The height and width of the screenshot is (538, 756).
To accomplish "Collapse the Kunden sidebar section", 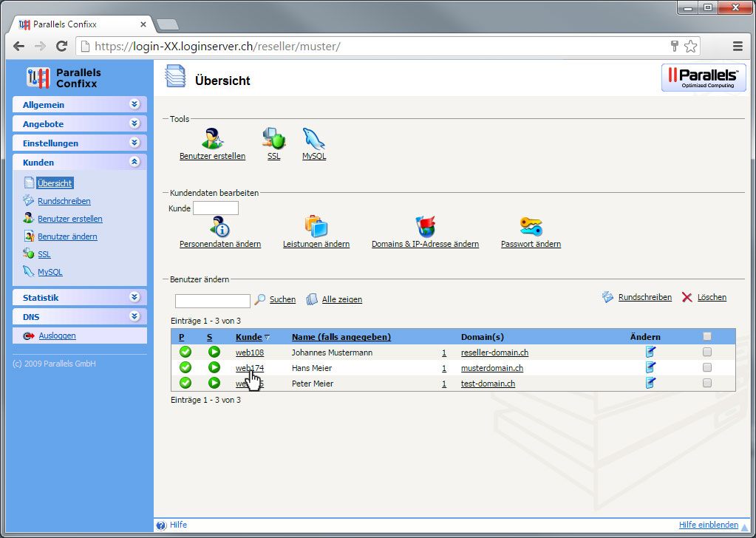I will pyautogui.click(x=80, y=163).
